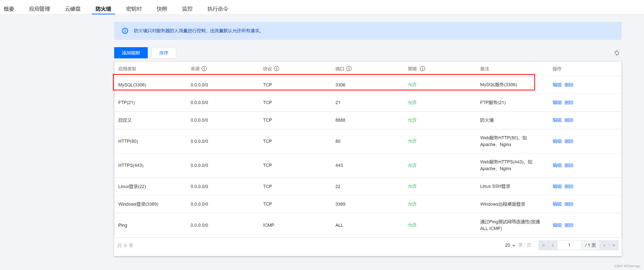Click the port 8888 cell
644x270 pixels.
(340, 120)
